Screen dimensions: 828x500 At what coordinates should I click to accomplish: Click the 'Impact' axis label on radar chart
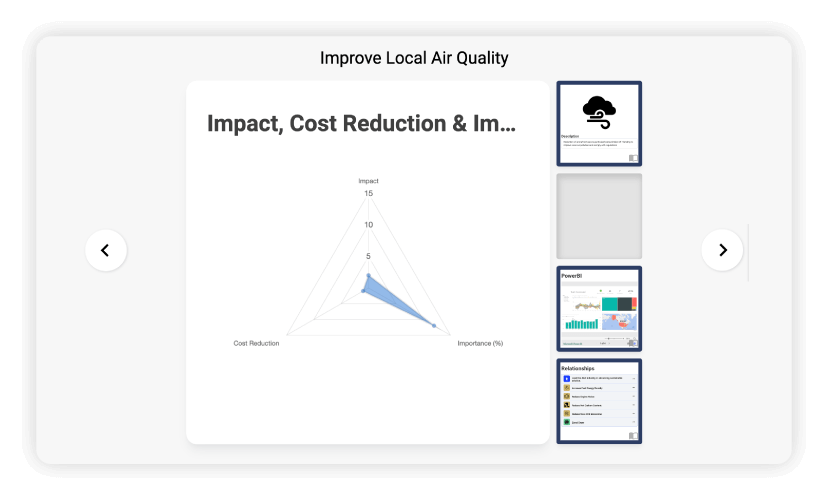369,181
